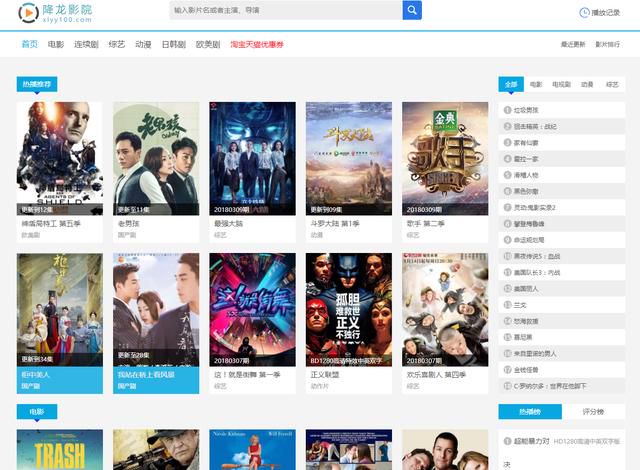The width and height of the screenshot is (640, 470).
Task: Open the 连续剧 navigation menu item
Action: click(86, 44)
